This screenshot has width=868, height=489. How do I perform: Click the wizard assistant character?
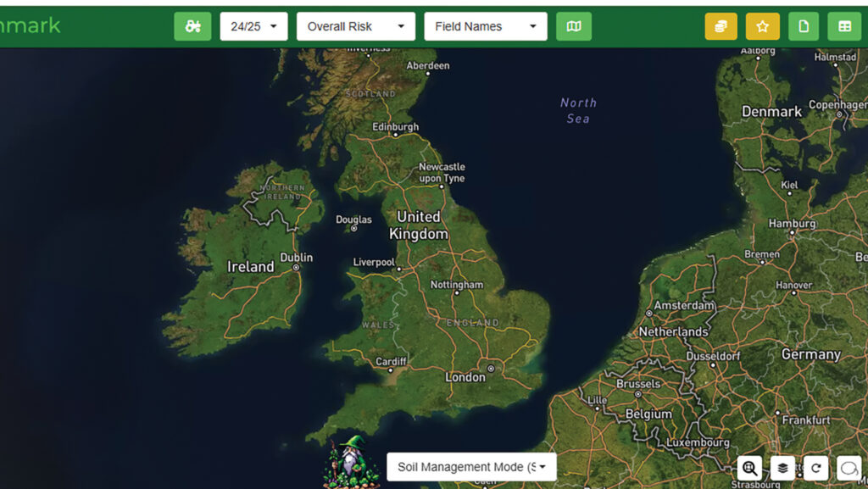click(348, 462)
